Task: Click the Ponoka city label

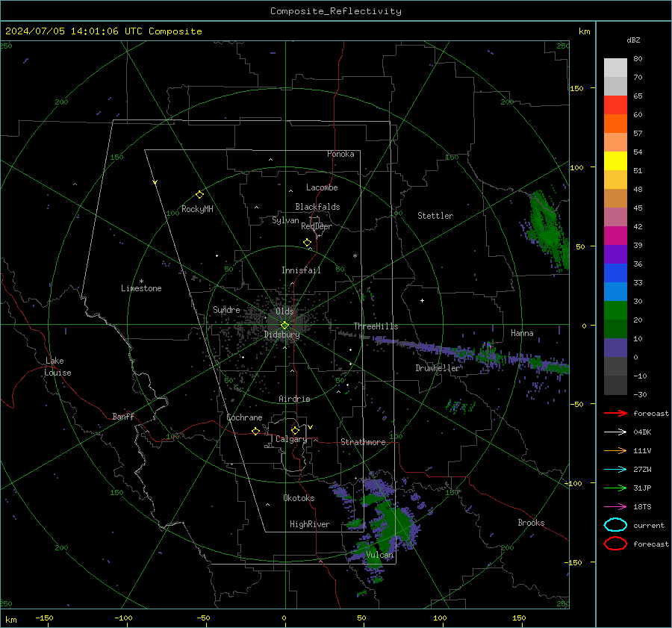Action: [x=340, y=154]
